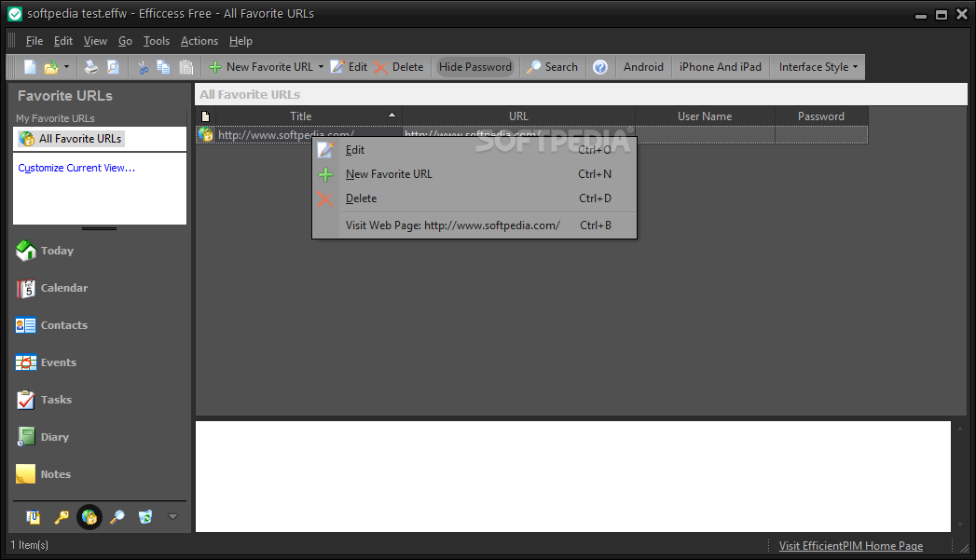Expand the arrow beside the Open folder icon
Image resolution: width=976 pixels, height=560 pixels.
pyautogui.click(x=66, y=66)
